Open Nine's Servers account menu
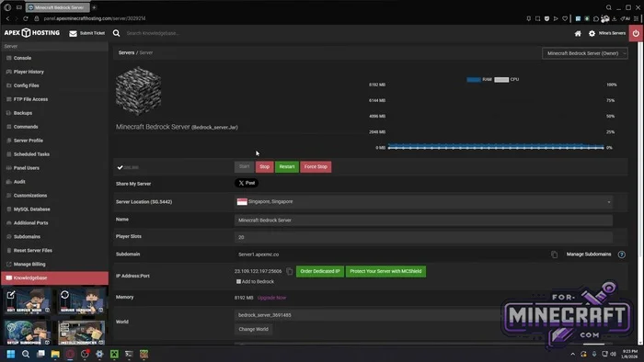The width and height of the screenshot is (644, 362). pyautogui.click(x=612, y=33)
